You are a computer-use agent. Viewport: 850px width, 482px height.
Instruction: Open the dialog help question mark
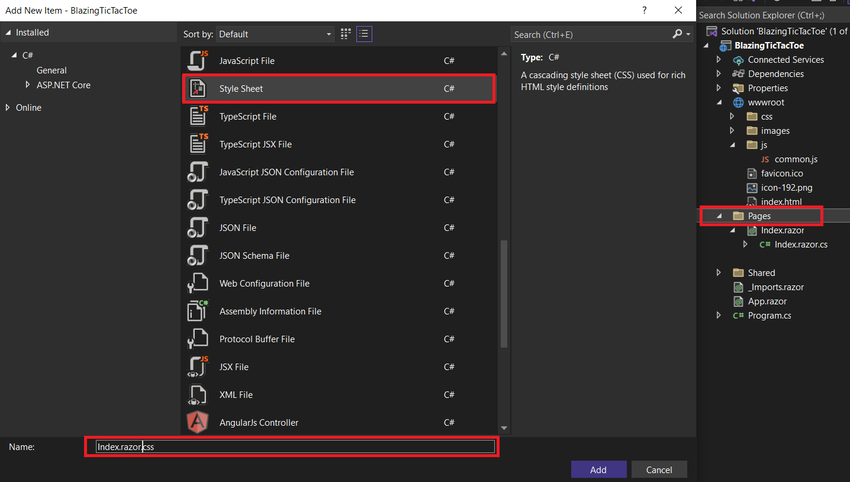coord(644,10)
